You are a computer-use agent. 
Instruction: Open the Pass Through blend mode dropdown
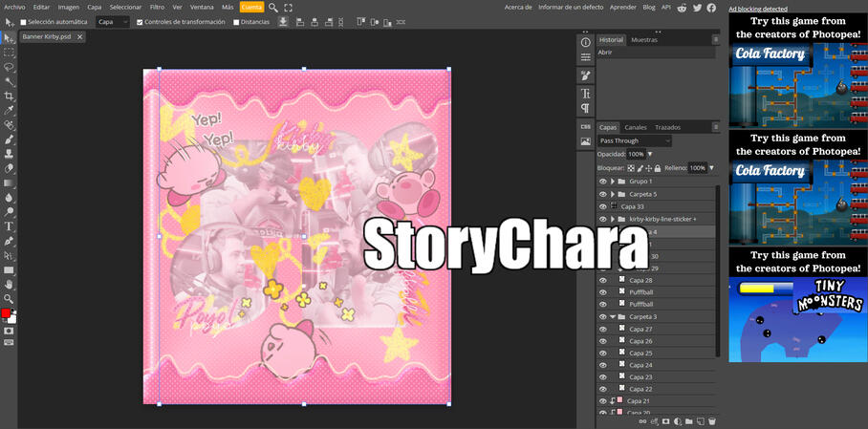click(635, 140)
